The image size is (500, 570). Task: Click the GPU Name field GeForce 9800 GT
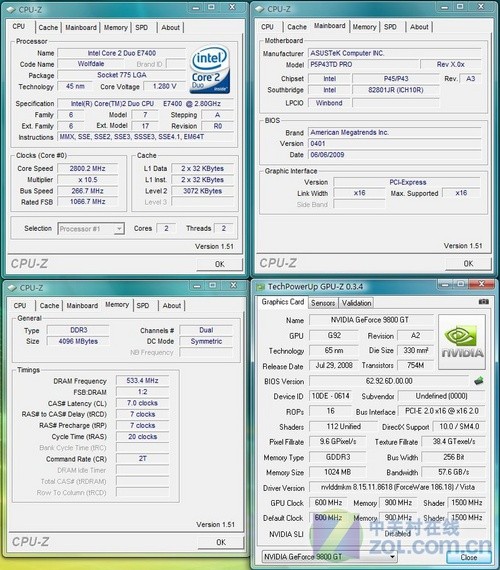coord(371,320)
